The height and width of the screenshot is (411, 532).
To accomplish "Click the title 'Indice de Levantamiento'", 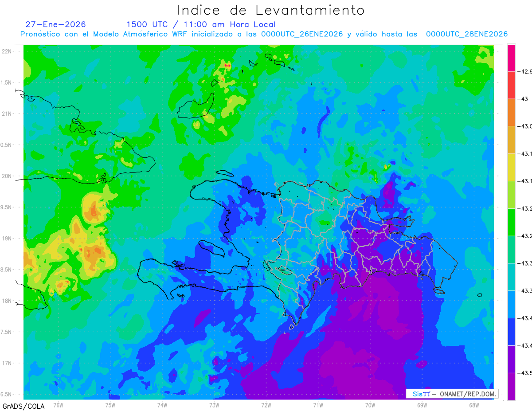I will coord(271,10).
